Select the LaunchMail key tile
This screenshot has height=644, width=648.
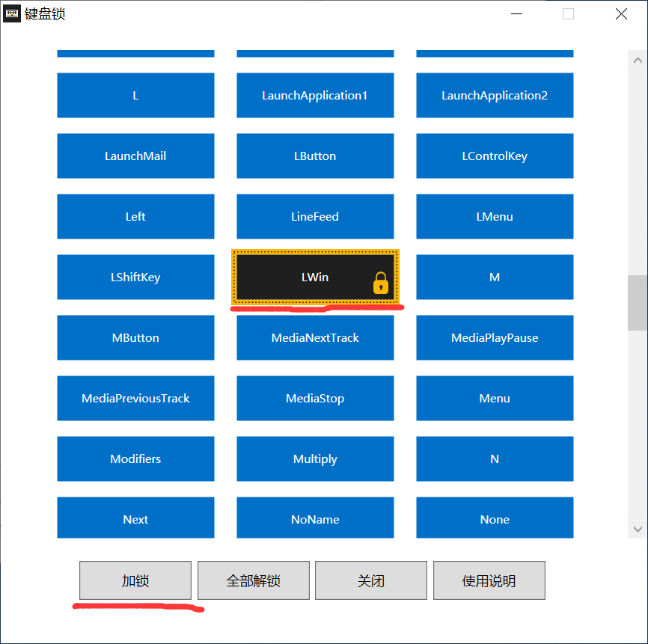pyautogui.click(x=135, y=156)
